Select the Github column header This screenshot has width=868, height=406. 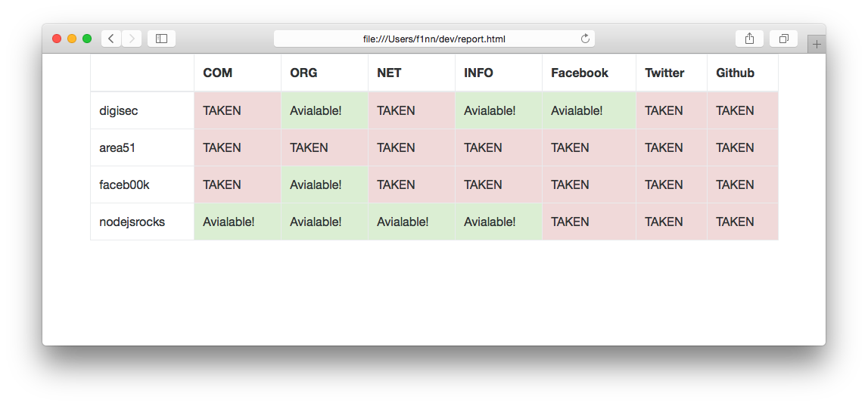coord(742,73)
